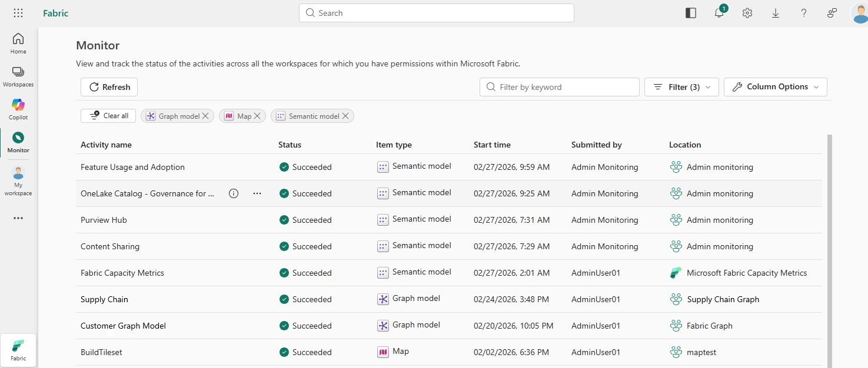
Task: Click the Refresh button
Action: 109,87
